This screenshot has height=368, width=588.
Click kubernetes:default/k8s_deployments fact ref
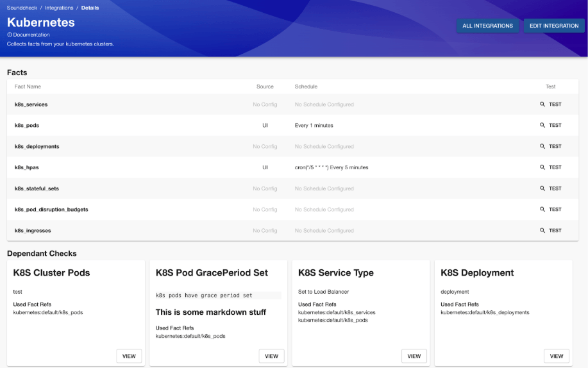(485, 312)
